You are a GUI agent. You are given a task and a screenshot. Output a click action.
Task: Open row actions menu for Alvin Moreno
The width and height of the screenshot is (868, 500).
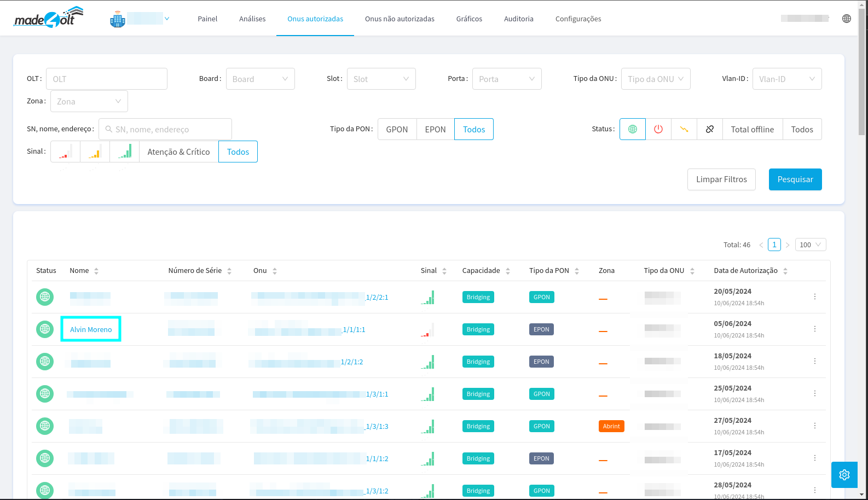(814, 329)
